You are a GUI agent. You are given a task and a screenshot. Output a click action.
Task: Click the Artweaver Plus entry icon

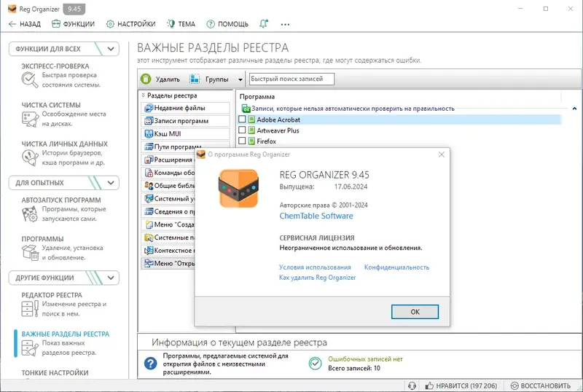251,130
